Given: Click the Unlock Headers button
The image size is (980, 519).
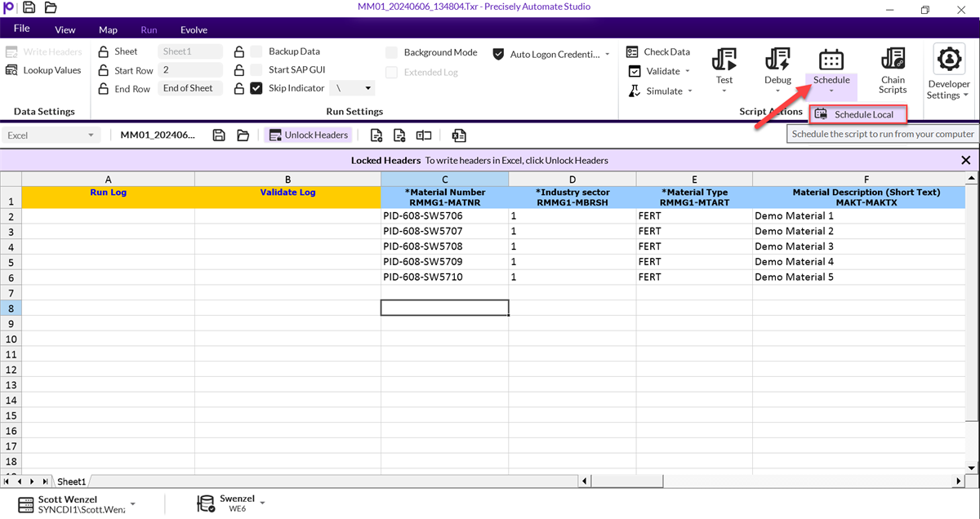Looking at the screenshot, I should pos(309,135).
